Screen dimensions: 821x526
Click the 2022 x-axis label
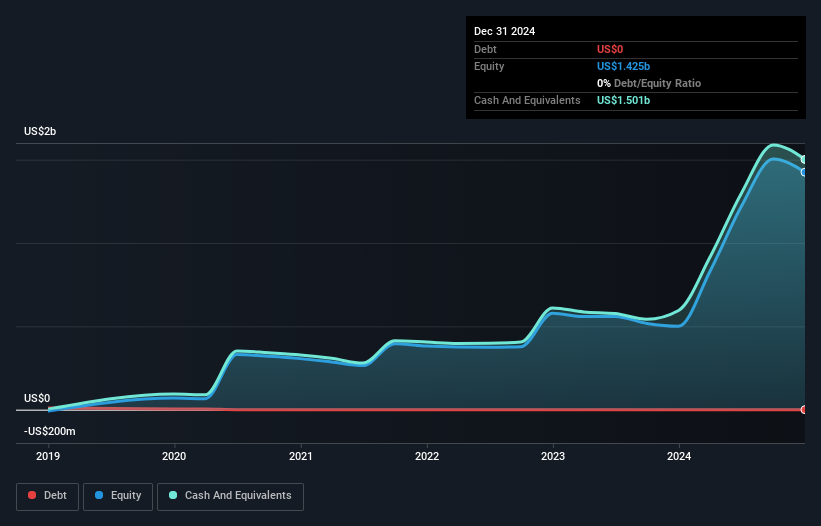pos(427,456)
